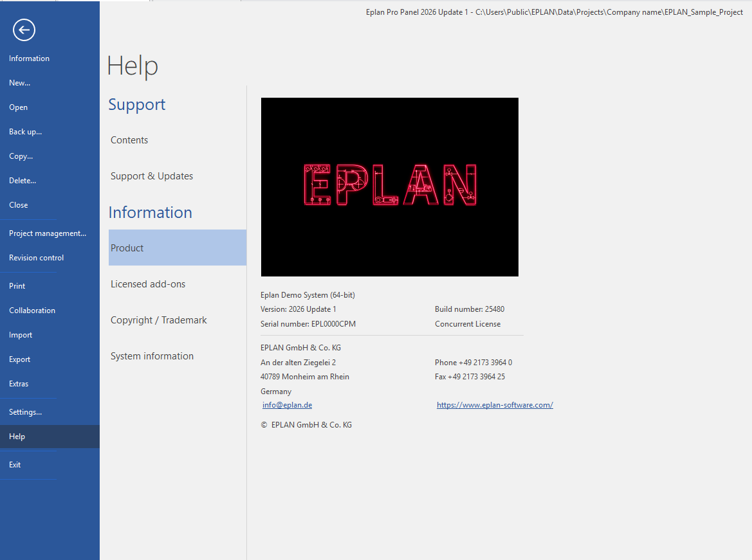The image size is (752, 560).
Task: Click 'Fax +49 2173 3964 25' text
Action: click(470, 377)
